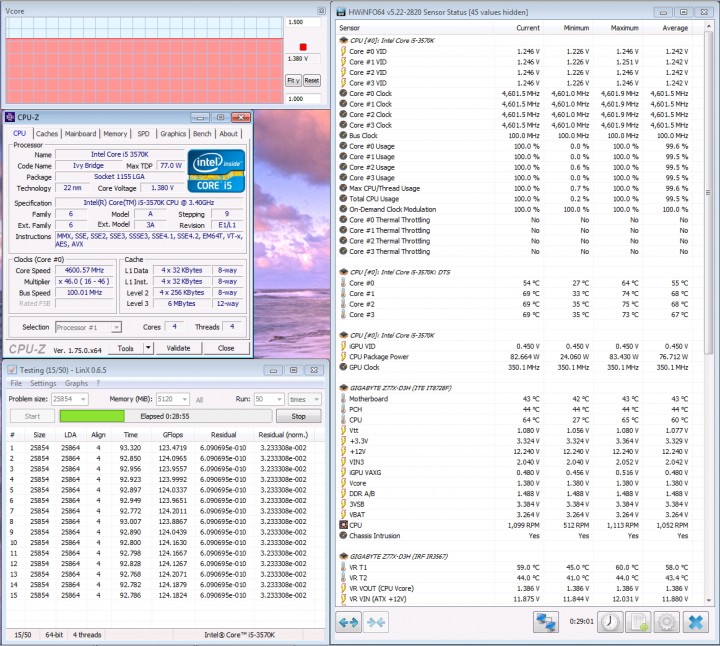Open the Processor #1 selection dropdown in CPU-Z
Viewport: 720px width, 646px height.
click(116, 327)
